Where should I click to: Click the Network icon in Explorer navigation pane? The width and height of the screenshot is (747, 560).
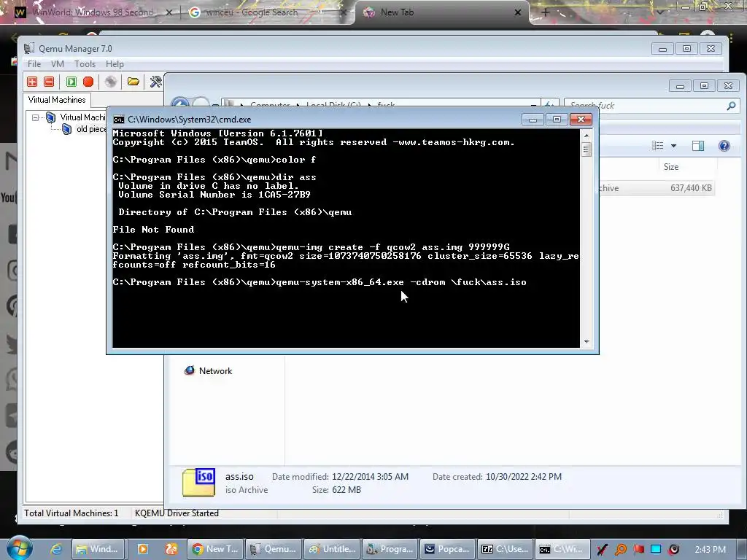(x=190, y=370)
